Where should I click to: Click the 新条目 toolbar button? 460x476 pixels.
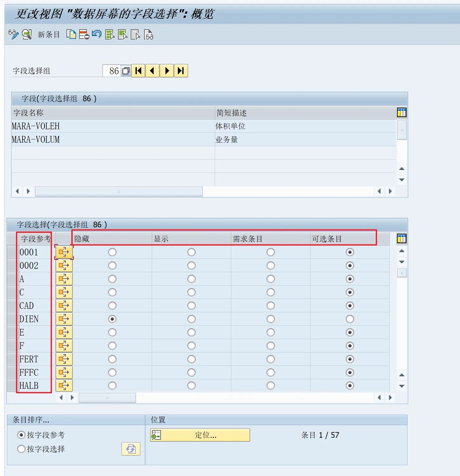[49, 34]
